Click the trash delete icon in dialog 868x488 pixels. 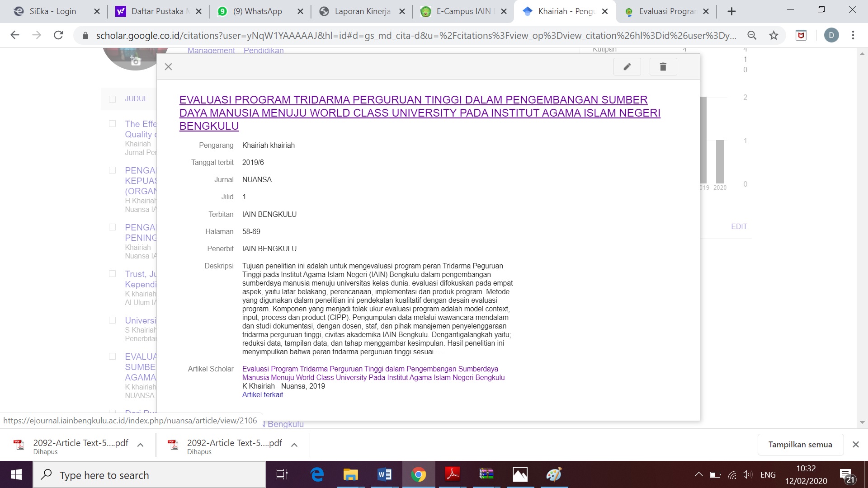click(663, 67)
